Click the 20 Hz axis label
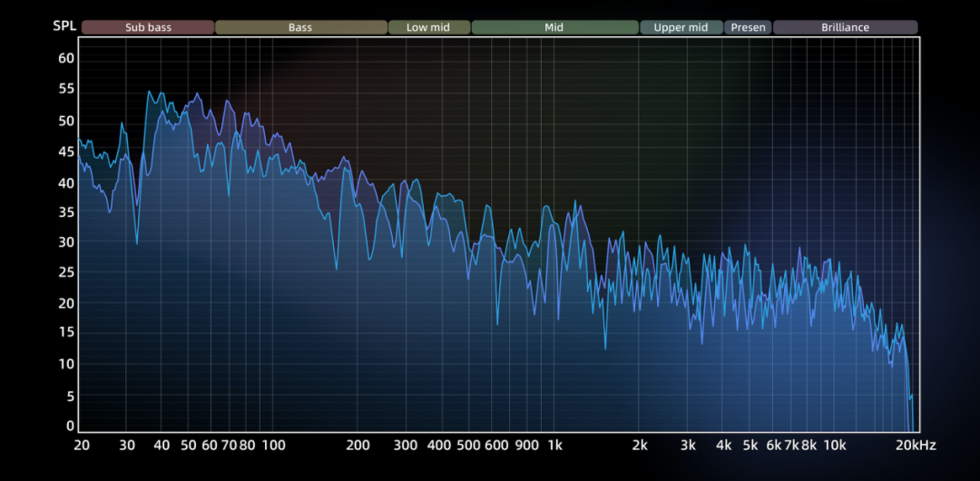The width and height of the screenshot is (980, 481). [82, 446]
